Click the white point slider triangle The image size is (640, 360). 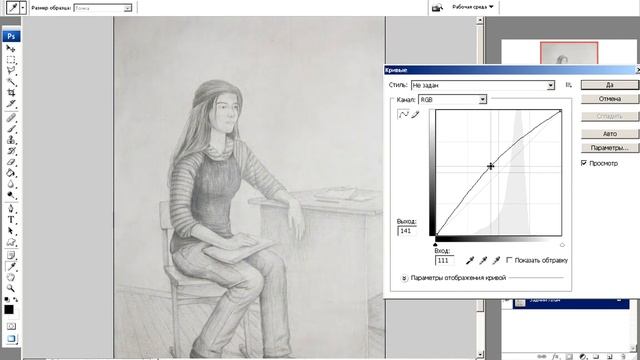click(x=562, y=245)
